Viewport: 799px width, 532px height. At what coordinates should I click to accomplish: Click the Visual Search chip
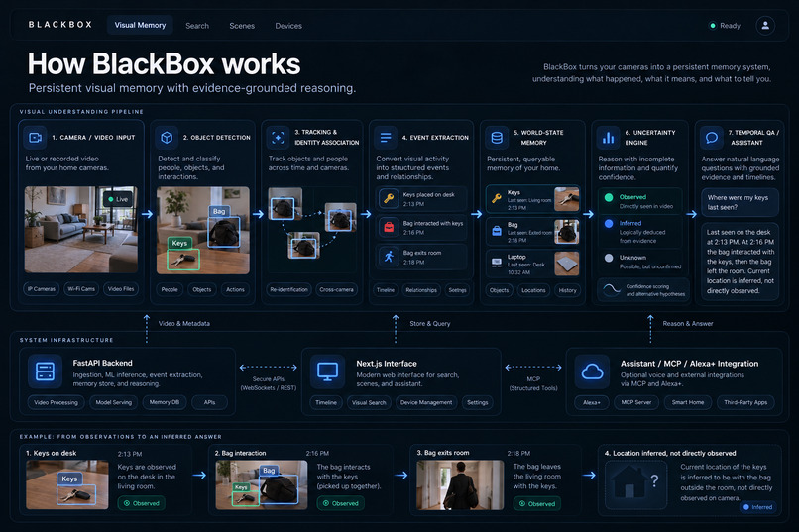click(369, 402)
